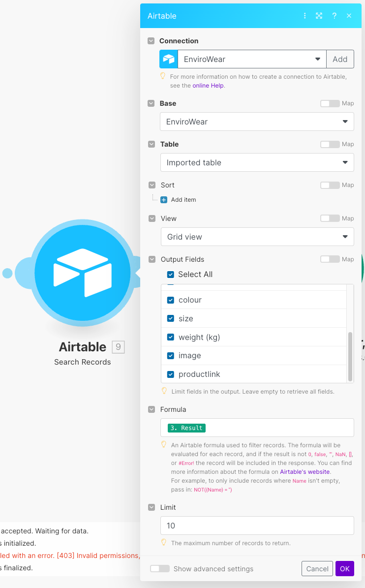The height and width of the screenshot is (588, 365).
Task: Click the red 403 Invalid permissions log line
Action: 70,556
